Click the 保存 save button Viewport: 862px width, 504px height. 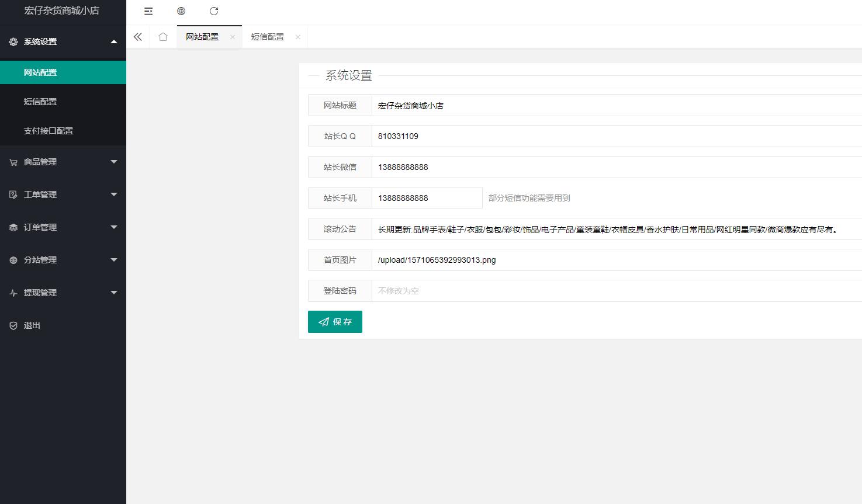(335, 322)
